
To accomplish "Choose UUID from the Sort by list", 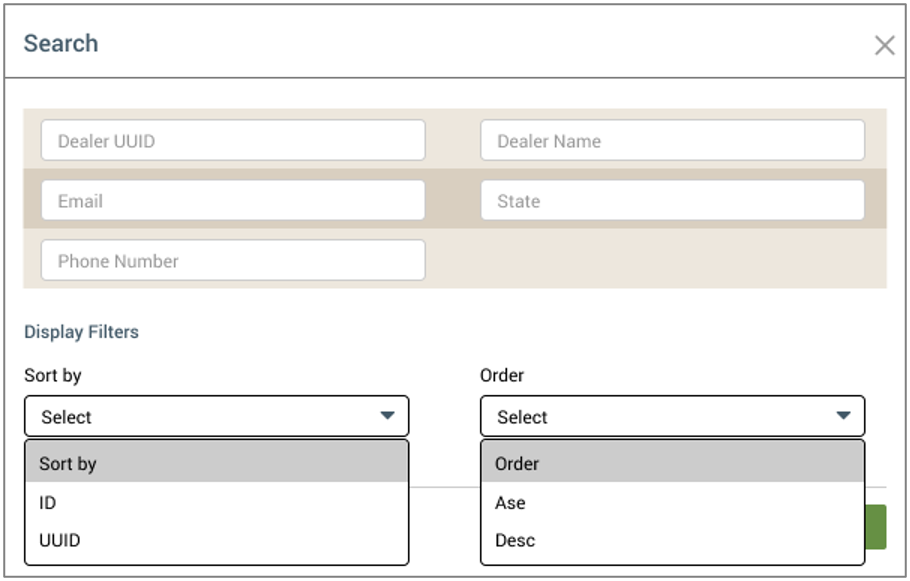I will point(216,540).
